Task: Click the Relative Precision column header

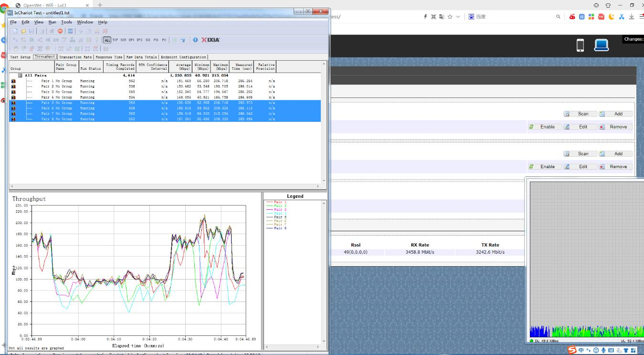Action: (x=265, y=66)
